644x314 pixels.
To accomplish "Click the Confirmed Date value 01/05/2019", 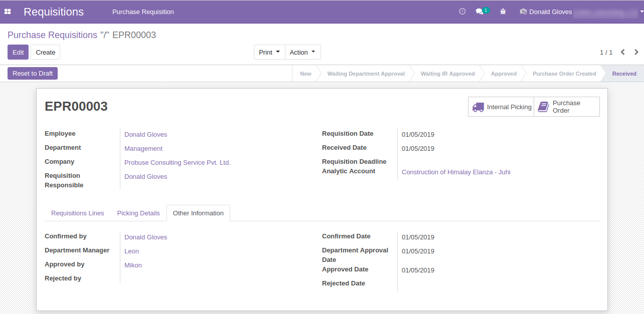I will 418,237.
